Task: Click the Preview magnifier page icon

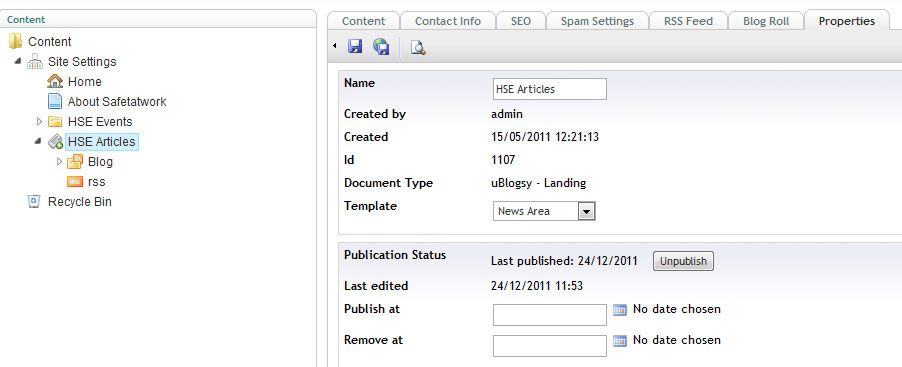Action: click(418, 47)
